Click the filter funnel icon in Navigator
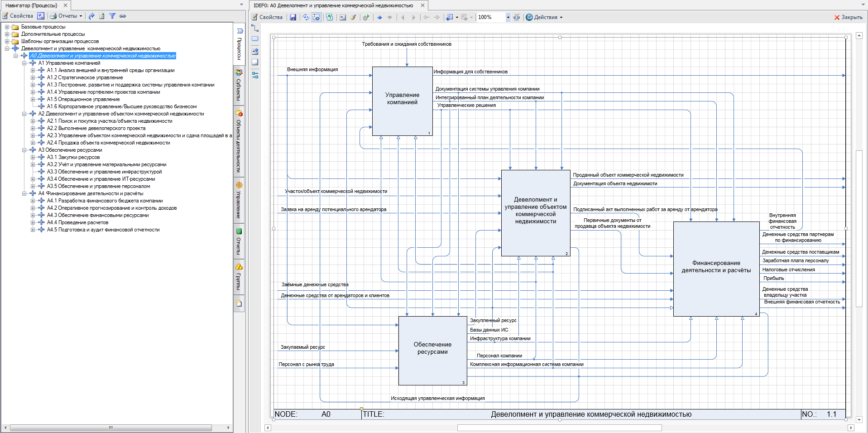Image resolution: width=868 pixels, height=433 pixels. coord(112,16)
